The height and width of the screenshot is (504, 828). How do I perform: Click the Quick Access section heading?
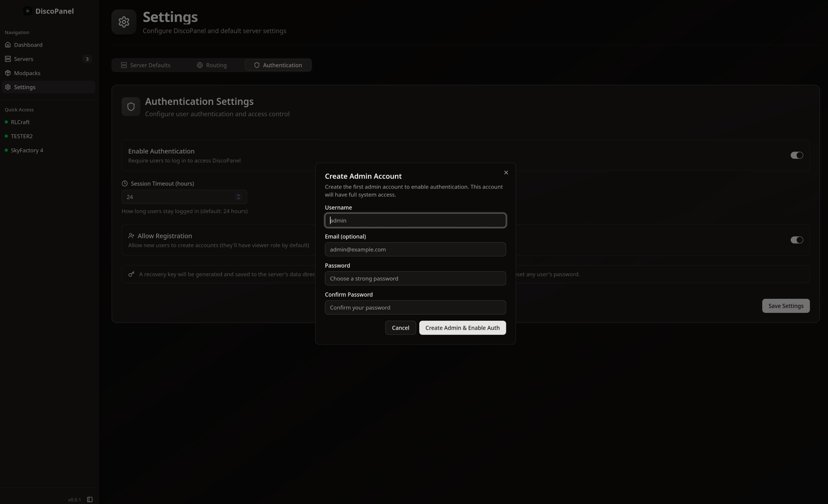[x=19, y=110]
